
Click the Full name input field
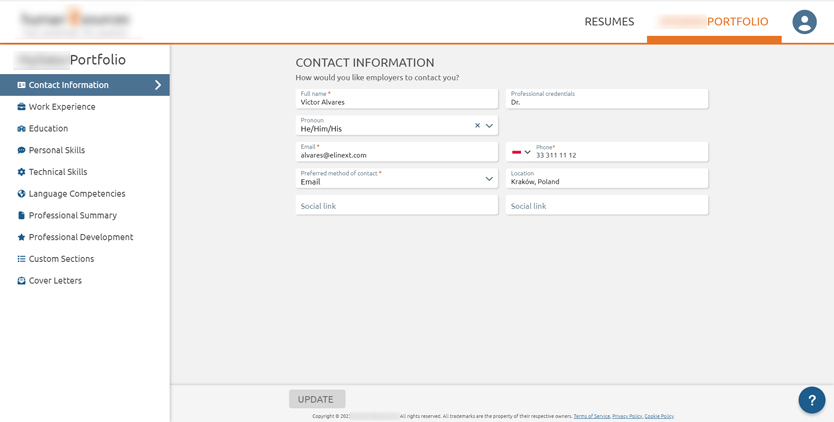(396, 99)
